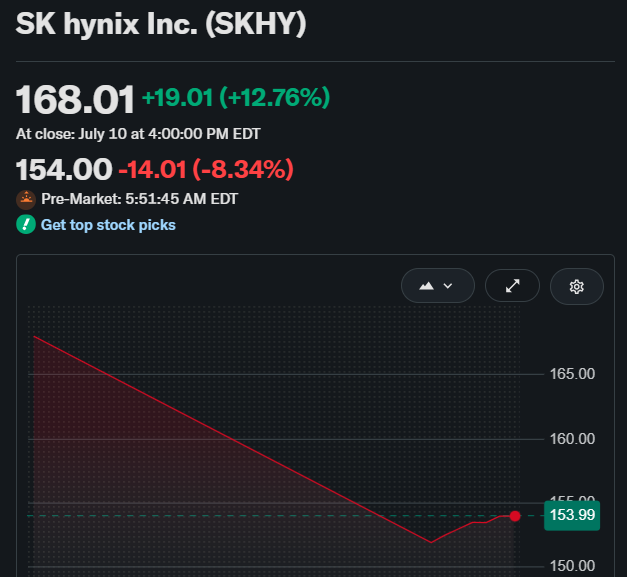This screenshot has width=627, height=577.
Task: Click the Pre-Market 5:51:45 AM EDT text
Action: click(140, 199)
